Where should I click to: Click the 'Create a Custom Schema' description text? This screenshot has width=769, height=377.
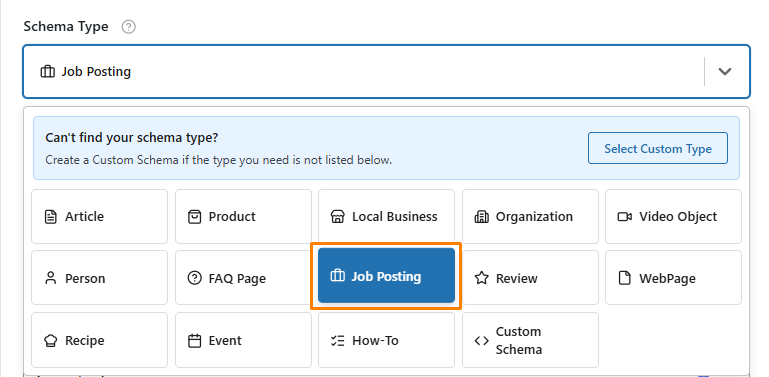click(219, 160)
